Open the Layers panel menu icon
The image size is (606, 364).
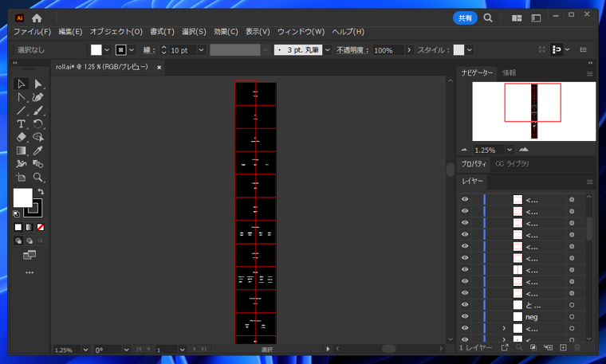(589, 182)
